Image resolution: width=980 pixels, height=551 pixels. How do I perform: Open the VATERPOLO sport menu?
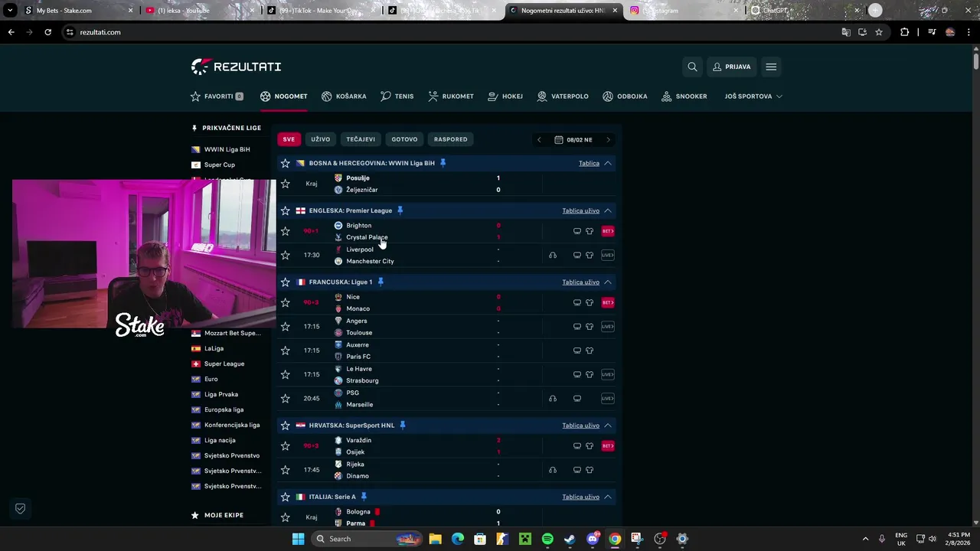click(x=563, y=96)
